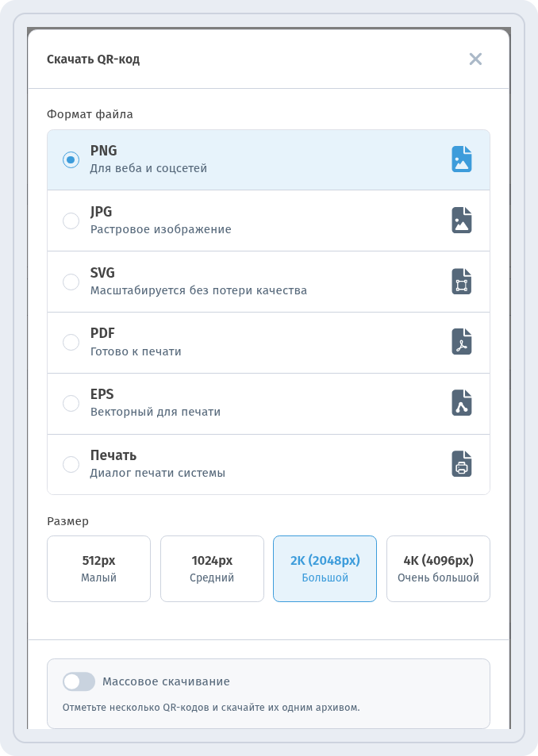The height and width of the screenshot is (756, 538).
Task: Select the PNG radio button
Action: [x=71, y=159]
